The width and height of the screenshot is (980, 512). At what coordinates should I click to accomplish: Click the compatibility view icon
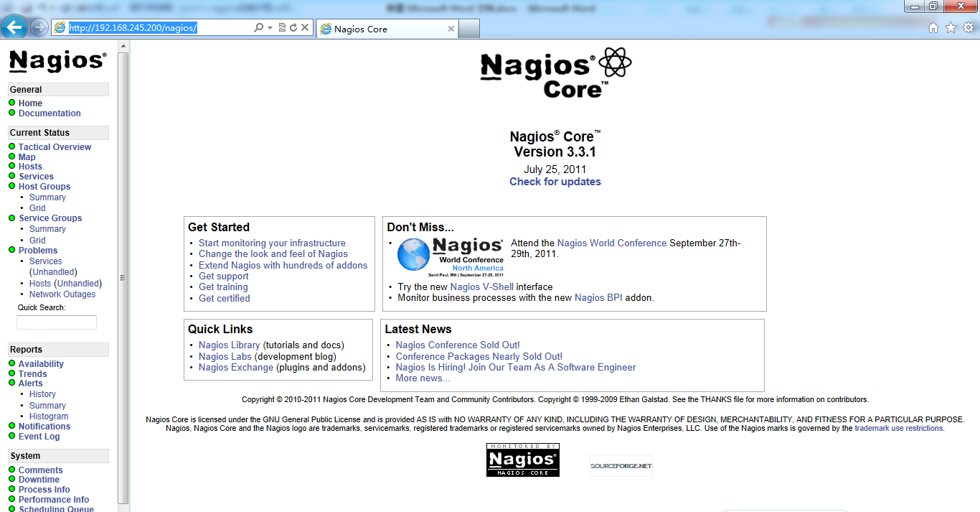tap(282, 28)
